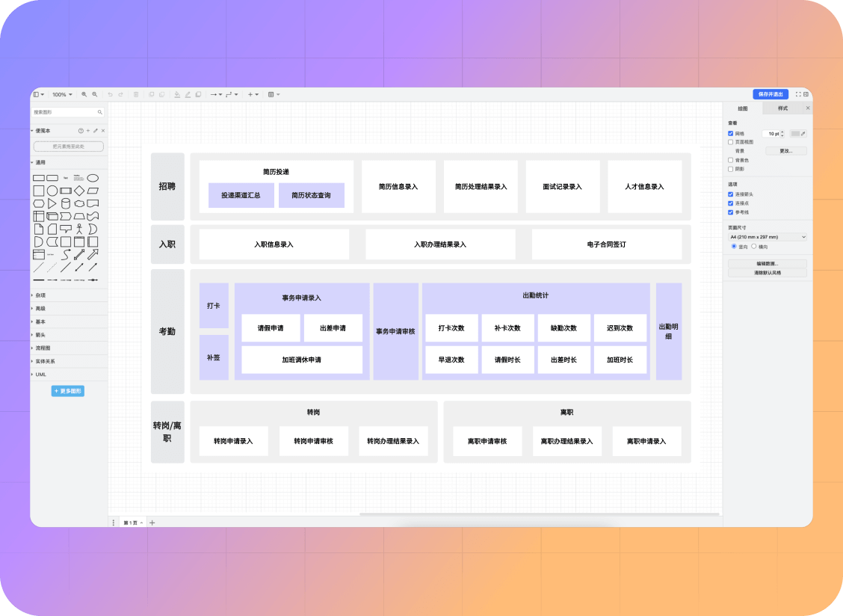The height and width of the screenshot is (616, 843).
Task: Select the 第 1 页 page tab
Action: (132, 523)
